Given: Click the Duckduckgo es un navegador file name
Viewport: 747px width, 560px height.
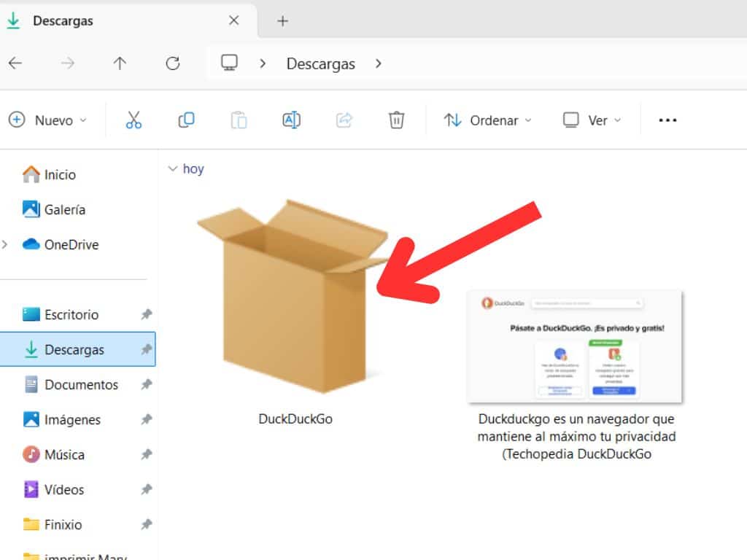Looking at the screenshot, I should click(576, 437).
